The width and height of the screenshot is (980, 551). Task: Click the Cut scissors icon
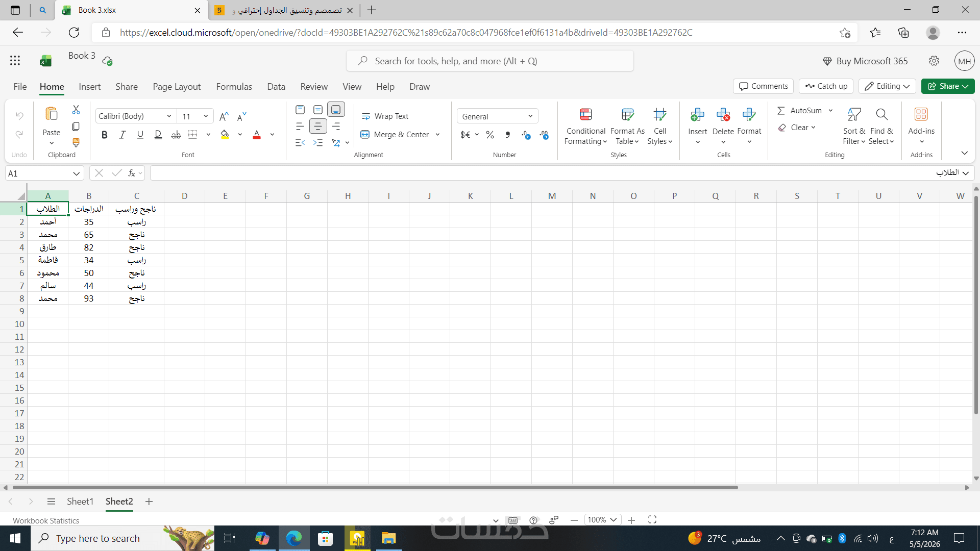click(76, 110)
